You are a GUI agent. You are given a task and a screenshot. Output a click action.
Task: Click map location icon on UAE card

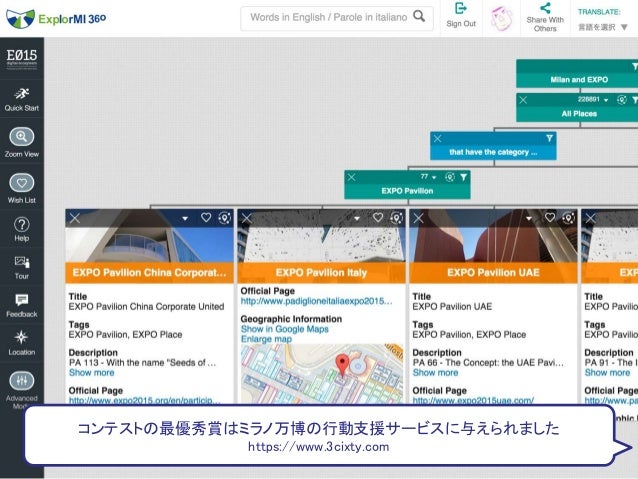point(568,218)
